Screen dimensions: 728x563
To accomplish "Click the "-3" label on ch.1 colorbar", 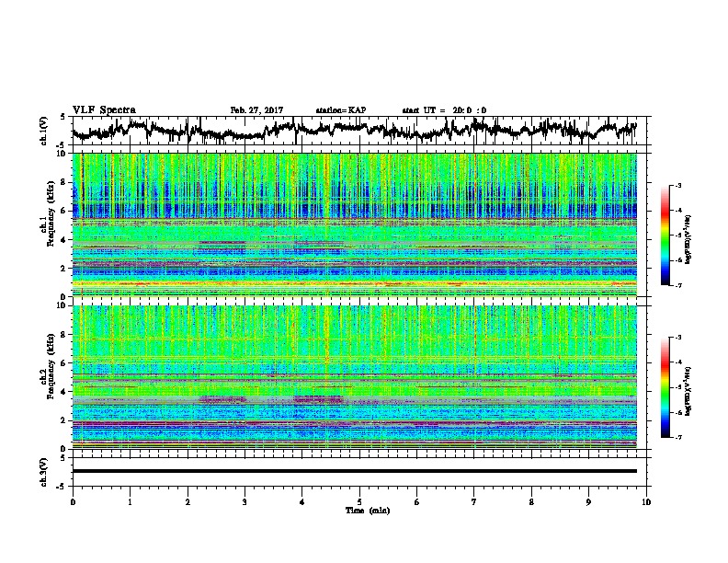I will tap(678, 185).
